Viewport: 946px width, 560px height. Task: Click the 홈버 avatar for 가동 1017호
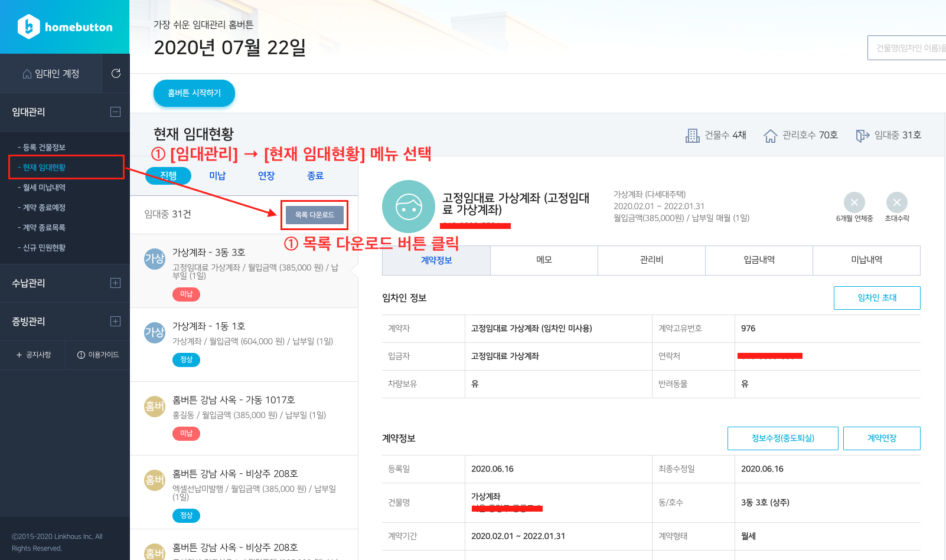pos(155,406)
